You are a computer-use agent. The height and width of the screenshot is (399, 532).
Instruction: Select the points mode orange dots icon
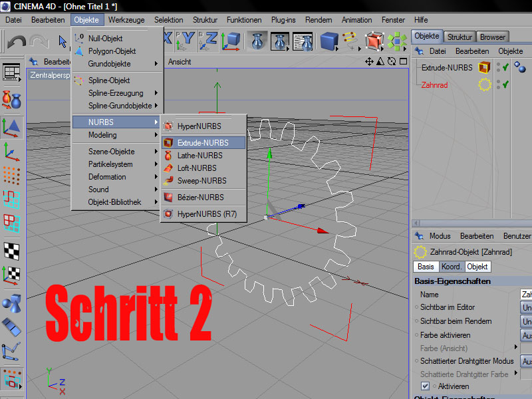coord(11,176)
